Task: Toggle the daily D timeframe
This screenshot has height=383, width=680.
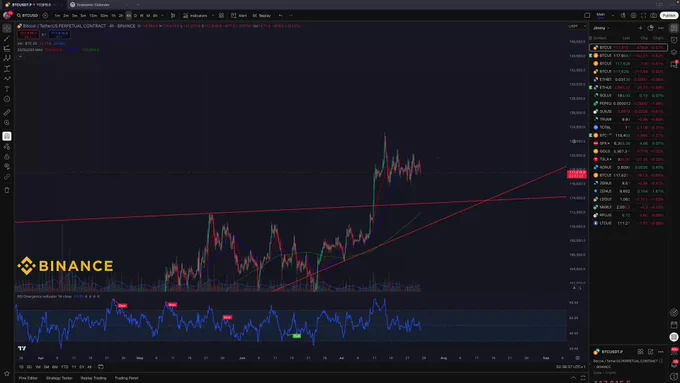Action: coord(135,16)
